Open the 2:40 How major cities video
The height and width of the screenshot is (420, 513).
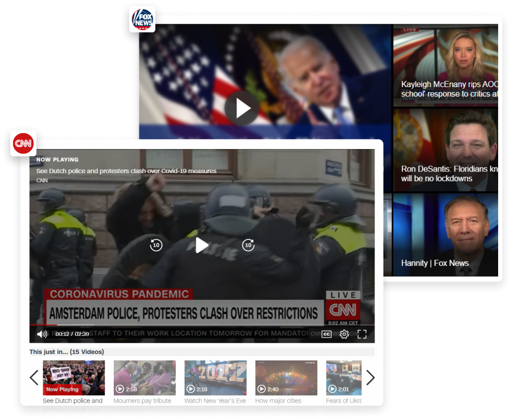(x=286, y=378)
